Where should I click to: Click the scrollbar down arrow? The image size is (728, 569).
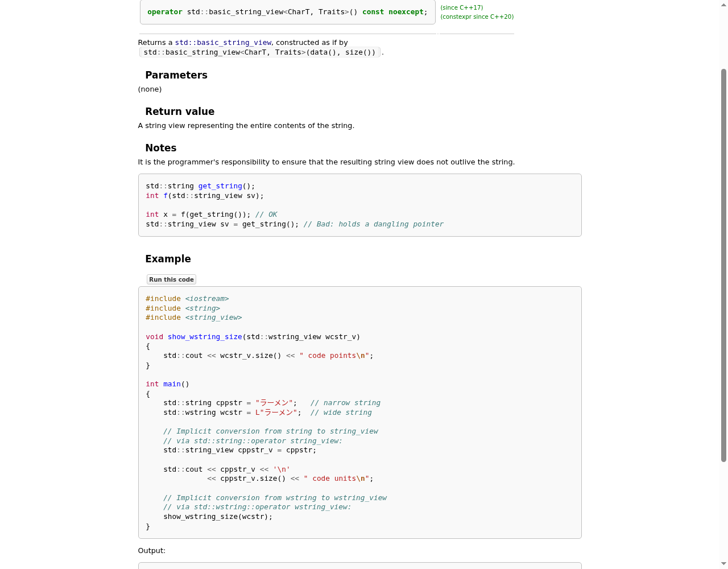pyautogui.click(x=723, y=564)
